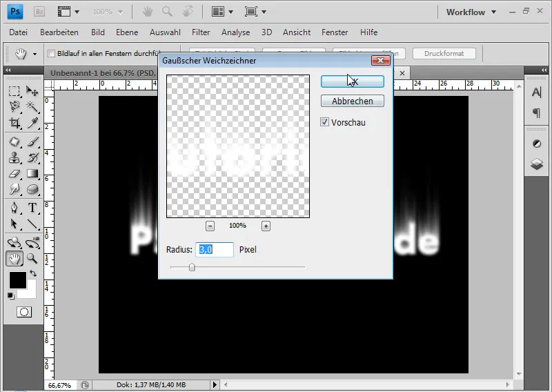Click the Radius input field

click(x=215, y=250)
